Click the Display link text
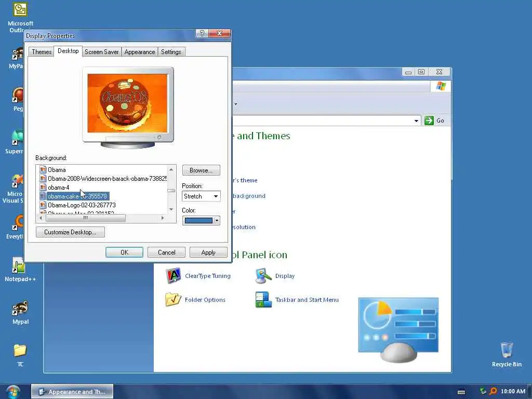This screenshot has width=532, height=399. (285, 276)
